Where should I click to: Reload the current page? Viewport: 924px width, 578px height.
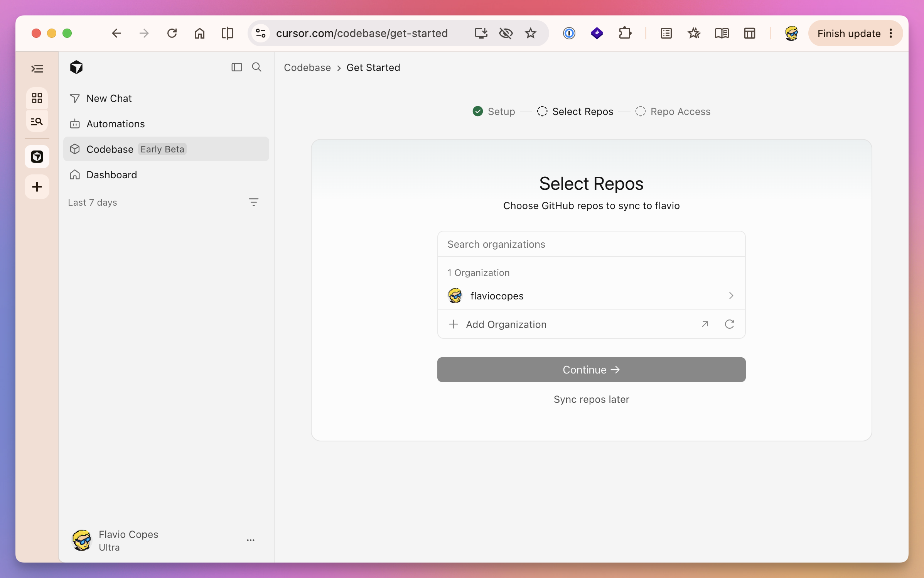172,33
